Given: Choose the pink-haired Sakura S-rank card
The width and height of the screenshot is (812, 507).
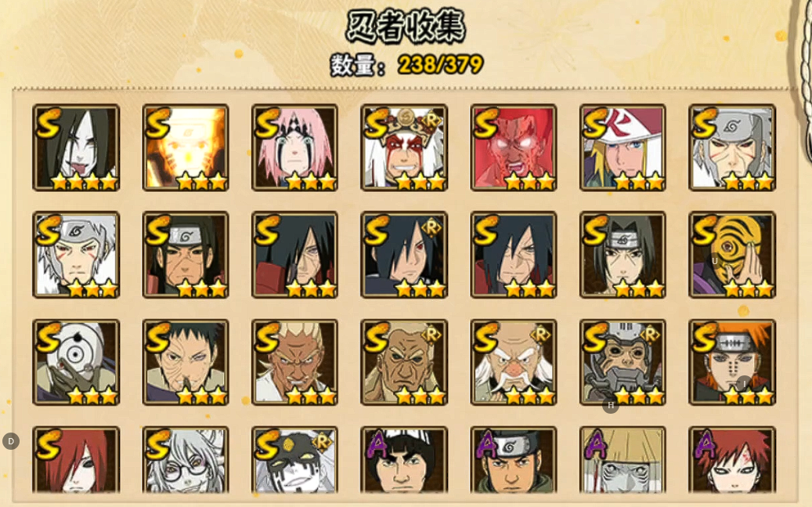Looking at the screenshot, I should pyautogui.click(x=295, y=148).
